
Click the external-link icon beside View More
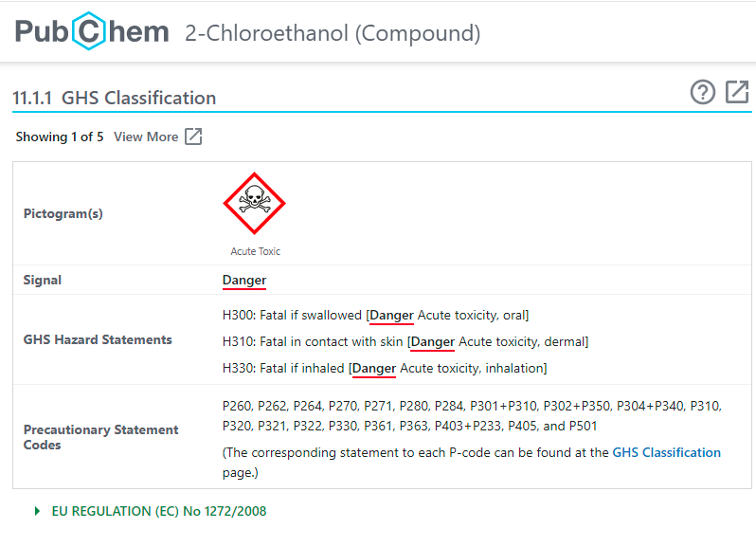pos(193,137)
